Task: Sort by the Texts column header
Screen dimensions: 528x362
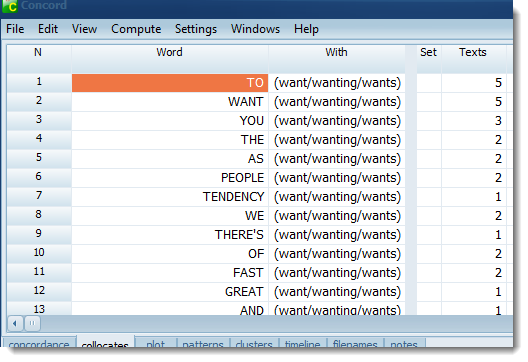Action: 473,59
